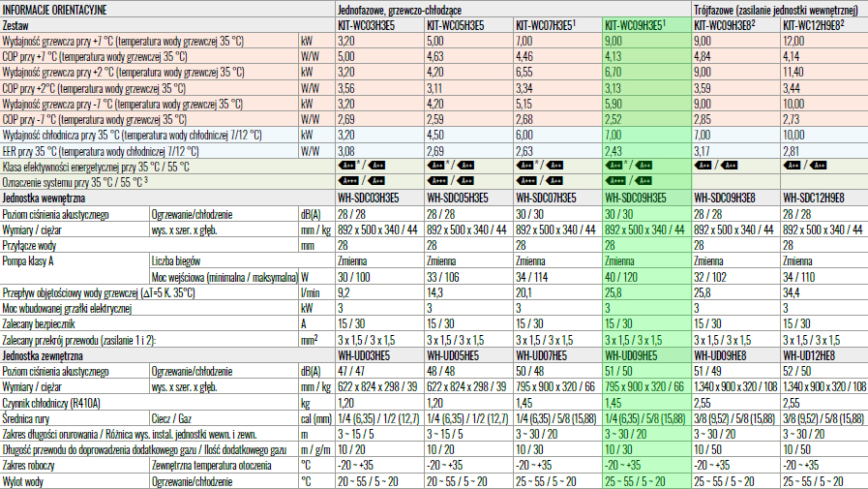This screenshot has width=868, height=489.
Task: Select pump input power '30 / 100'
Action: point(354,277)
